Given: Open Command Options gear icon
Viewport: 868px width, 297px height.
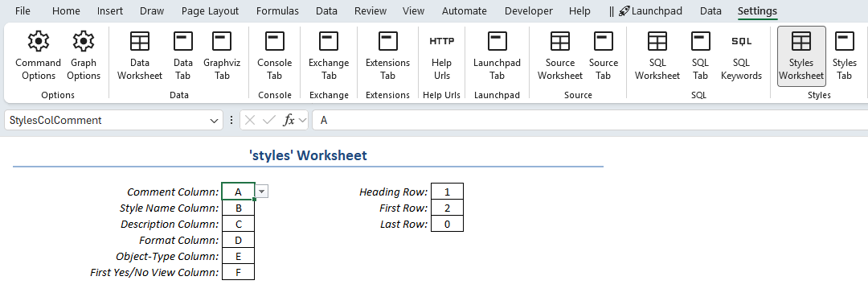Looking at the screenshot, I should click(39, 41).
